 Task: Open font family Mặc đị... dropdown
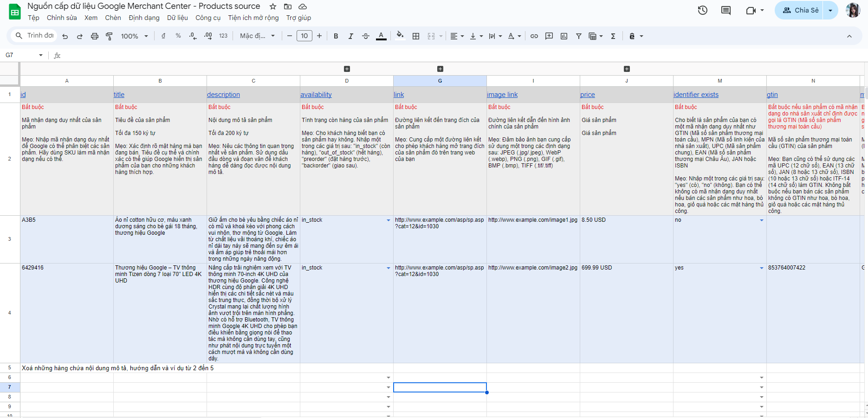pyautogui.click(x=258, y=36)
